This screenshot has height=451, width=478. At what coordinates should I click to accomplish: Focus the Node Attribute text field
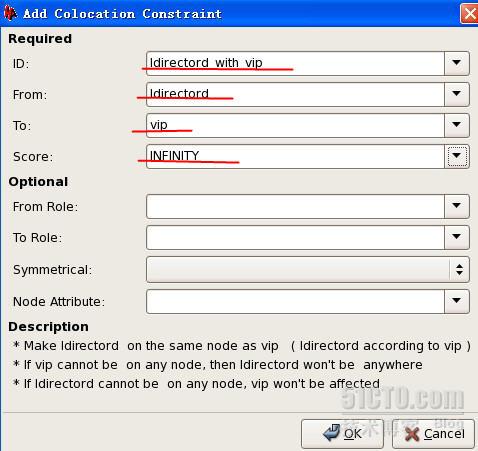(295, 301)
